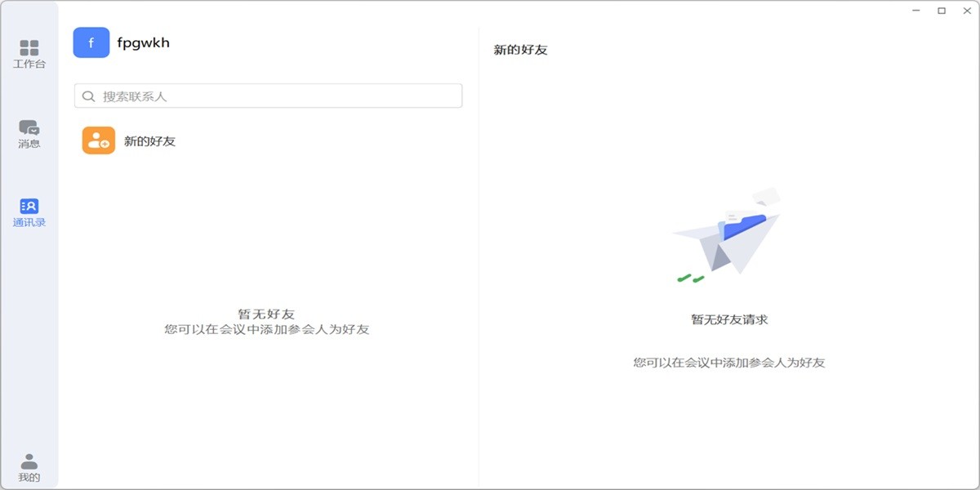Open the 工作台 workbench panel
The width and height of the screenshot is (980, 490).
point(29,51)
